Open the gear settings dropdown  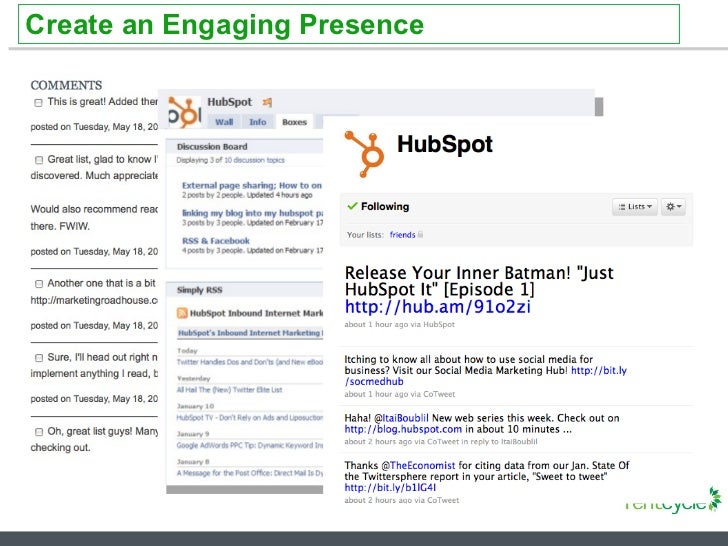(x=673, y=207)
